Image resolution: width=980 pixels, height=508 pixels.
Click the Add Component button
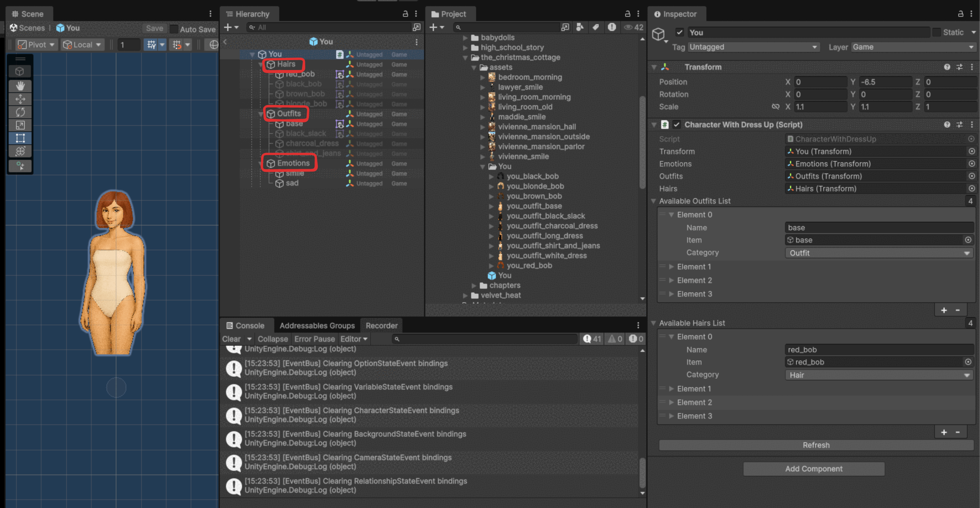813,469
